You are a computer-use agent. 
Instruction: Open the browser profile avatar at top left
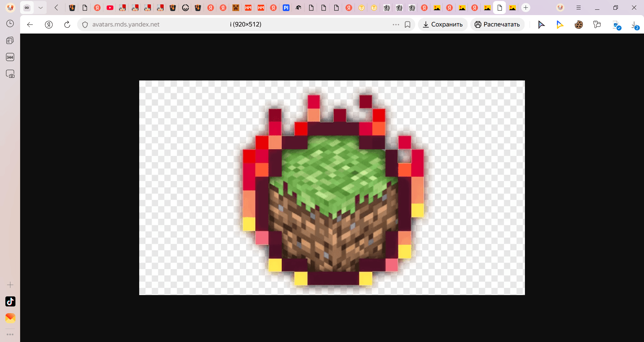click(x=10, y=8)
